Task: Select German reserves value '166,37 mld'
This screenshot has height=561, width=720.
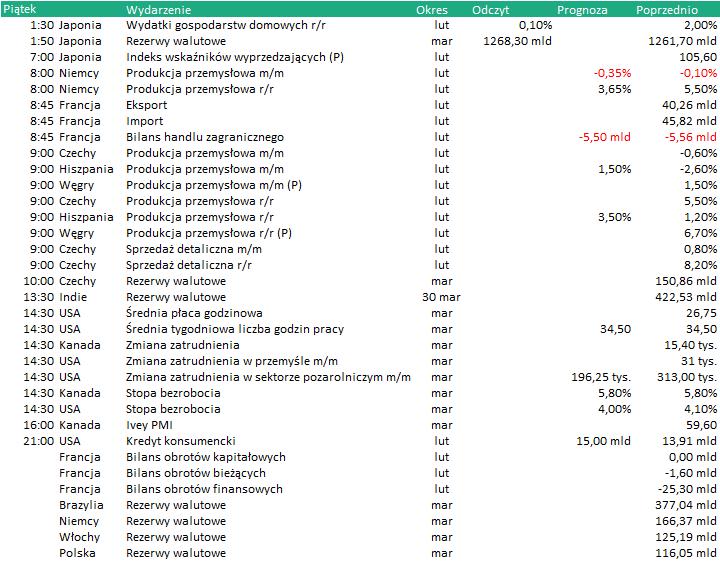Action: click(686, 522)
